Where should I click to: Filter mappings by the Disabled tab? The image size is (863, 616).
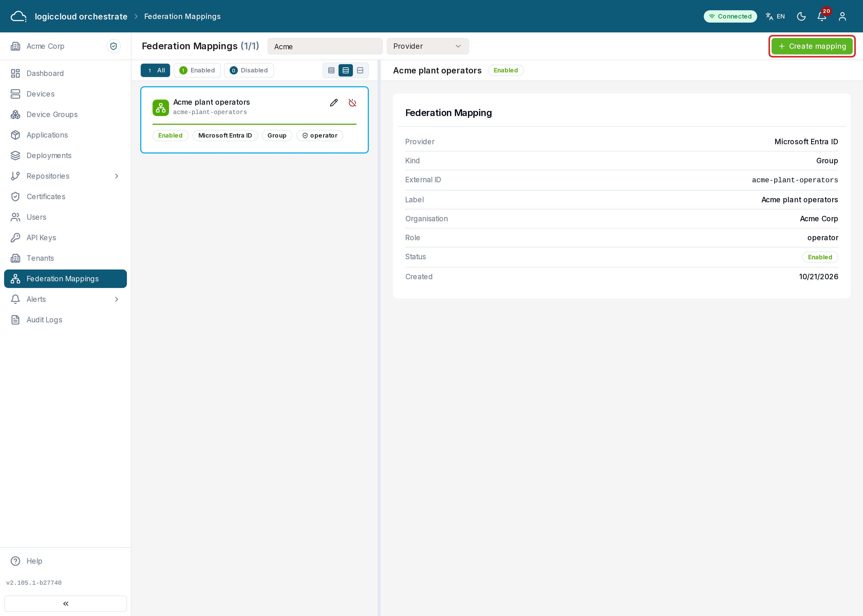click(x=249, y=70)
